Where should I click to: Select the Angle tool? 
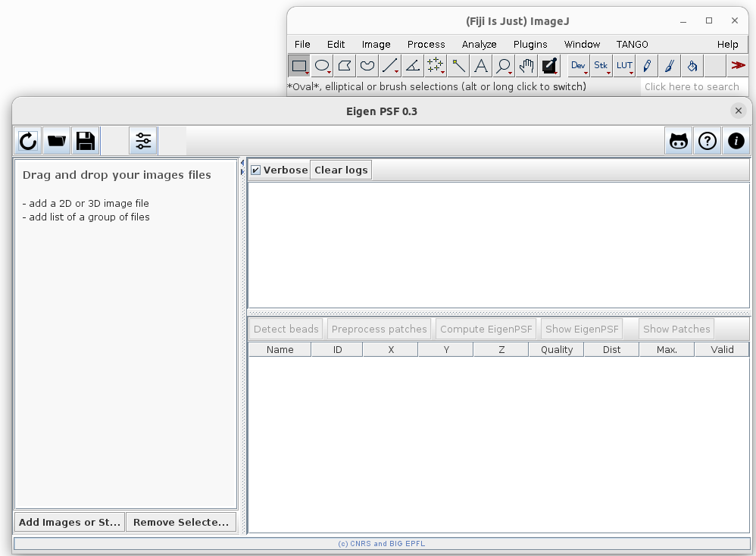click(x=412, y=66)
